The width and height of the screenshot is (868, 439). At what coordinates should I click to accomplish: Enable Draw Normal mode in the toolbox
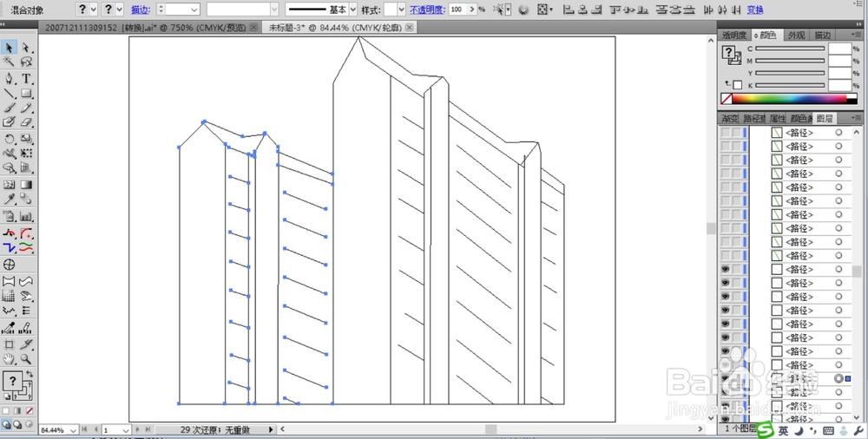pyautogui.click(x=7, y=424)
